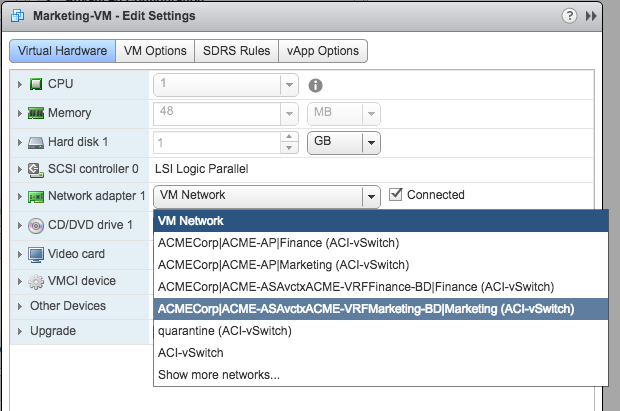
Task: Click the Hard disk 1 size input field
Action: coord(217,142)
